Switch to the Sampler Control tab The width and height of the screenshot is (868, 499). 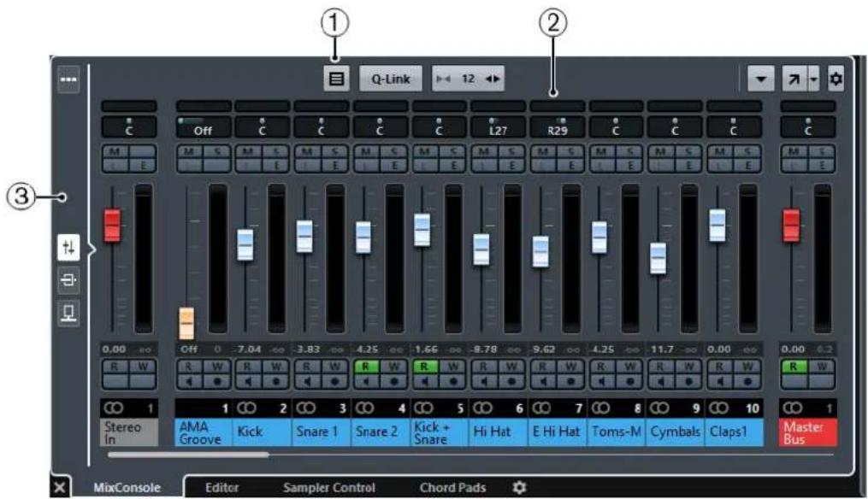(x=329, y=487)
